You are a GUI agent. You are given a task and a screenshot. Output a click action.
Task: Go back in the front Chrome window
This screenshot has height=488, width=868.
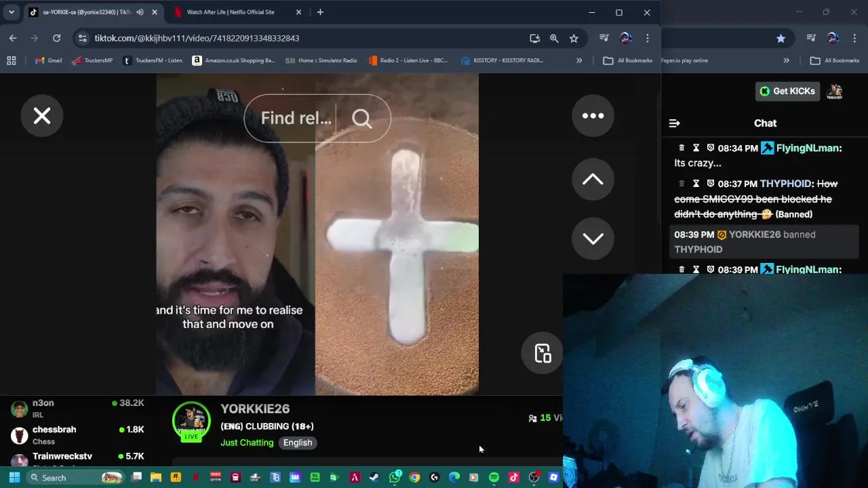tap(13, 38)
